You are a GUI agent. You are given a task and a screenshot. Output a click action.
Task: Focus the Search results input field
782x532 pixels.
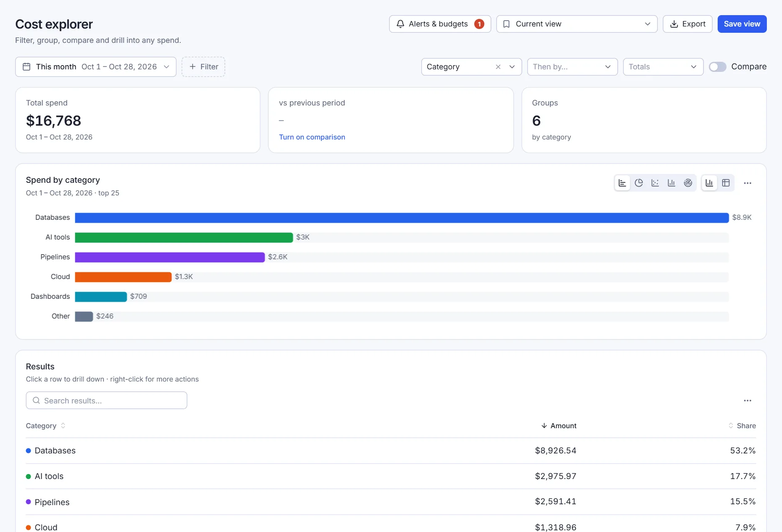[x=106, y=400]
